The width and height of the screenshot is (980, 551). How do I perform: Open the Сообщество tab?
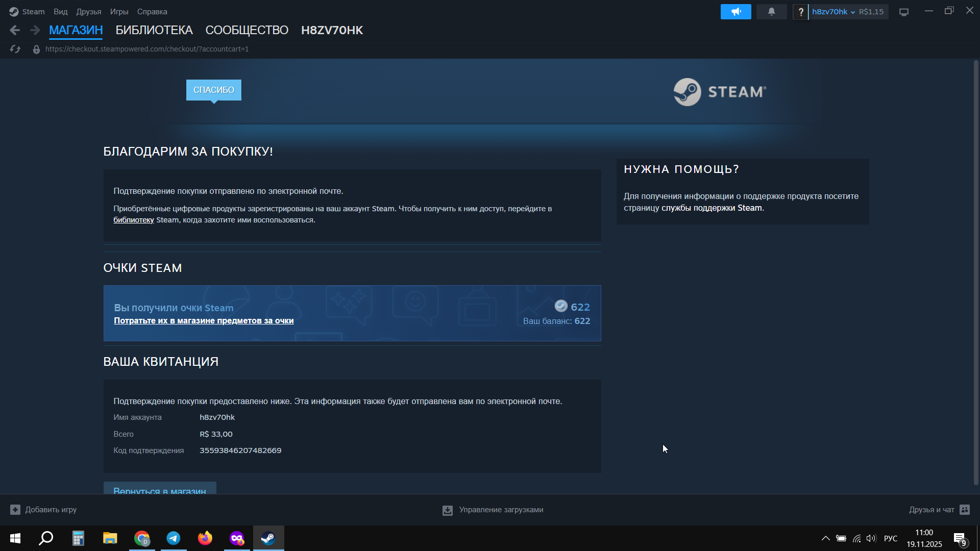pos(247,30)
